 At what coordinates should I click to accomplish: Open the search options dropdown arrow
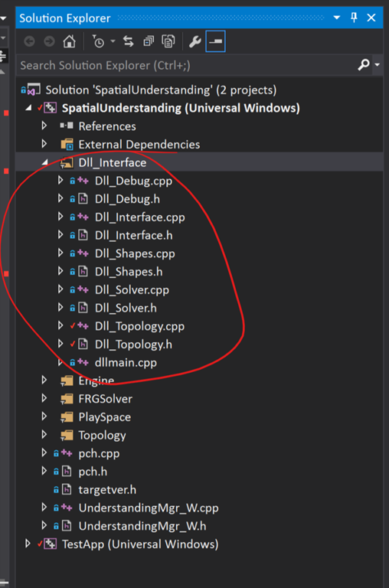(377, 65)
